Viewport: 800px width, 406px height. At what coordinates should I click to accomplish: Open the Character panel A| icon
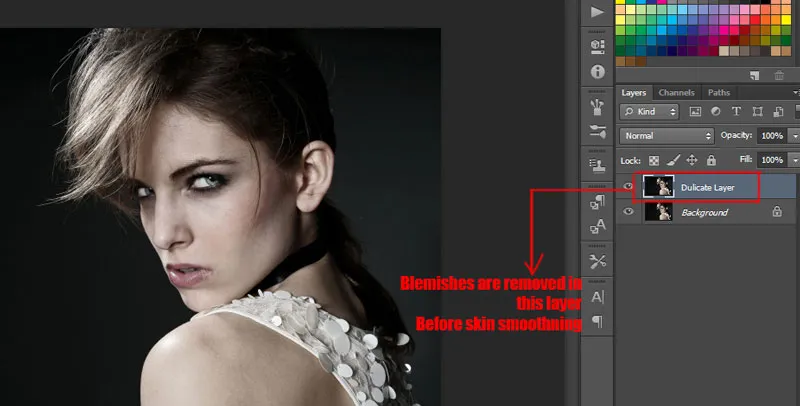point(597,296)
